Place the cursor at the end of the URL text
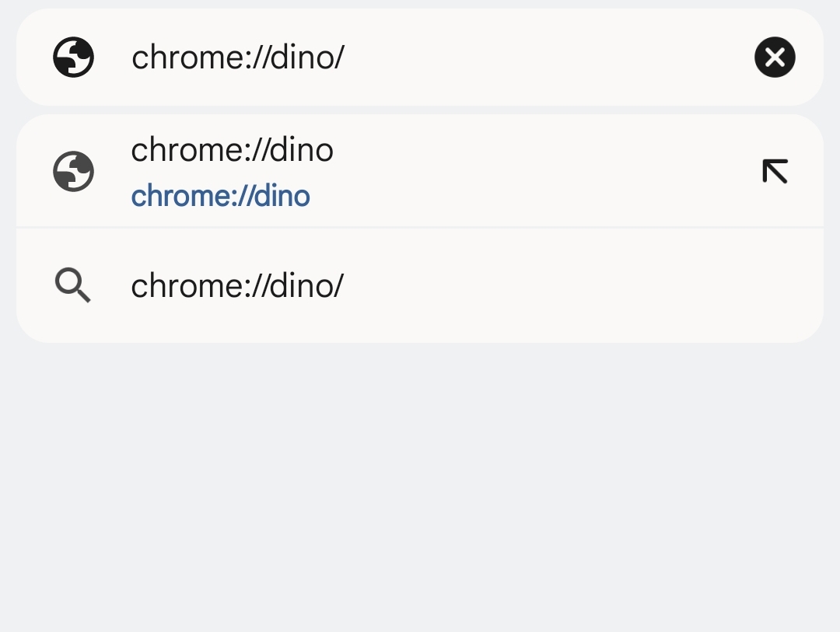This screenshot has width=840, height=632. pyautogui.click(x=344, y=58)
